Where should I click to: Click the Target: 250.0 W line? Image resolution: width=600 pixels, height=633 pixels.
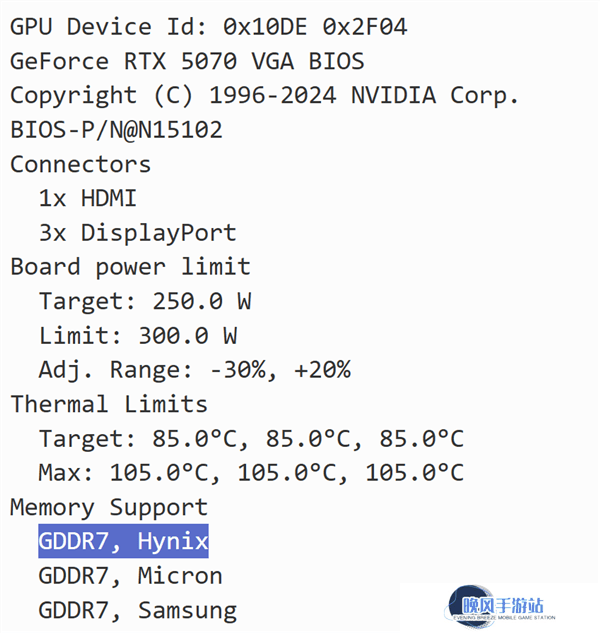145,302
